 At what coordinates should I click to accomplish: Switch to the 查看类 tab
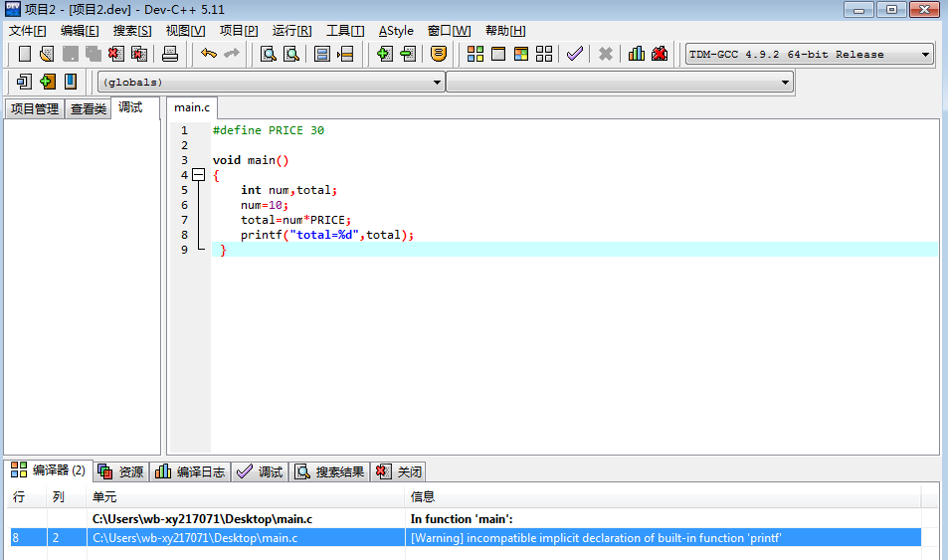tap(89, 108)
